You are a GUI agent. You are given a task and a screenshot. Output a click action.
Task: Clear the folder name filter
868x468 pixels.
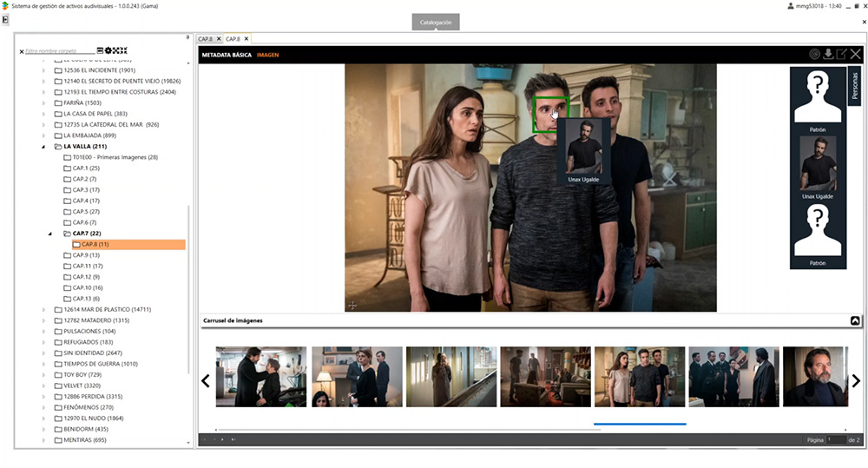[x=22, y=51]
